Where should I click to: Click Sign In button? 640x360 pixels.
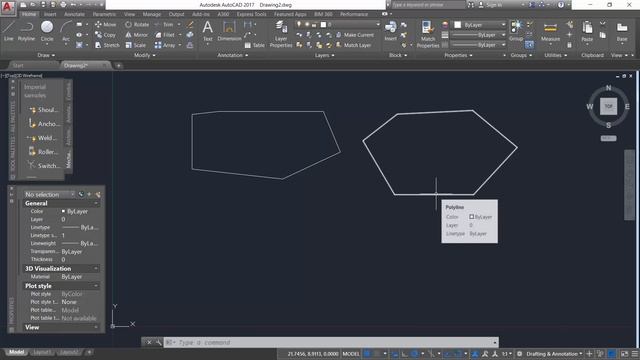(489, 5)
